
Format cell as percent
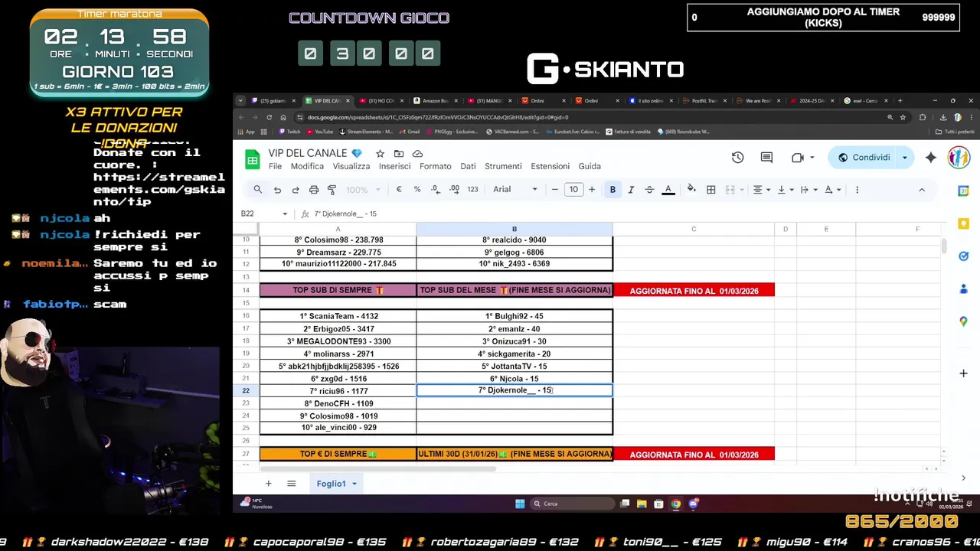417,190
